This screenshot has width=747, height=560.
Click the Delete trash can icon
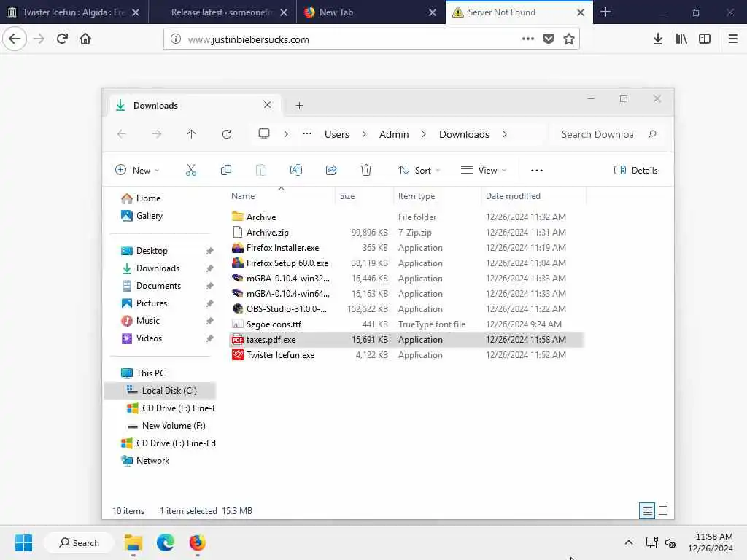366,170
